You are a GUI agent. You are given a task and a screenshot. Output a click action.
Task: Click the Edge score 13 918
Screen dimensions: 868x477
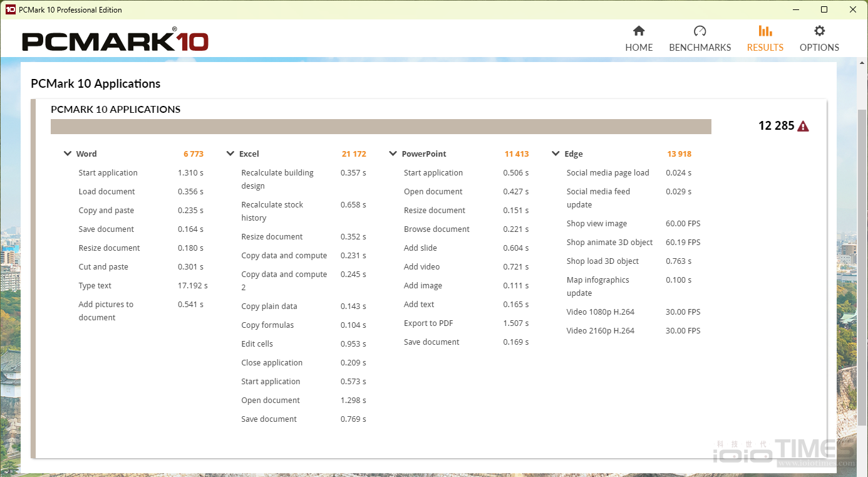pos(679,154)
